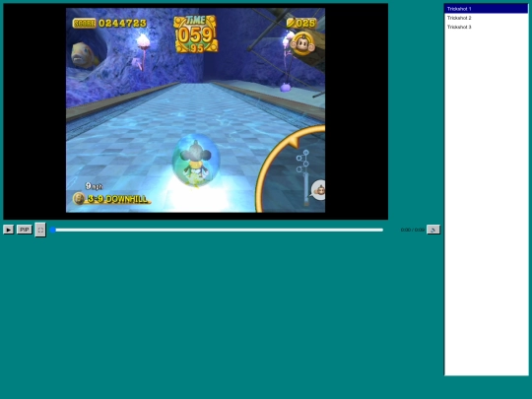Select Trickshot 1 in playlist
This screenshot has width=532, height=399.
487,9
